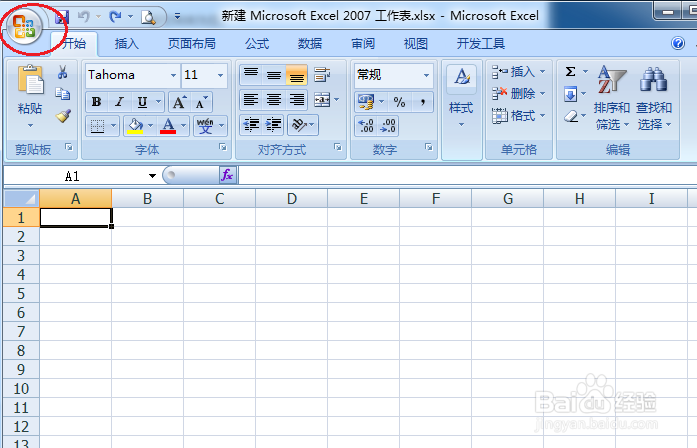The height and width of the screenshot is (448, 697).
Task: Decrease the font size
Action: [x=201, y=103]
